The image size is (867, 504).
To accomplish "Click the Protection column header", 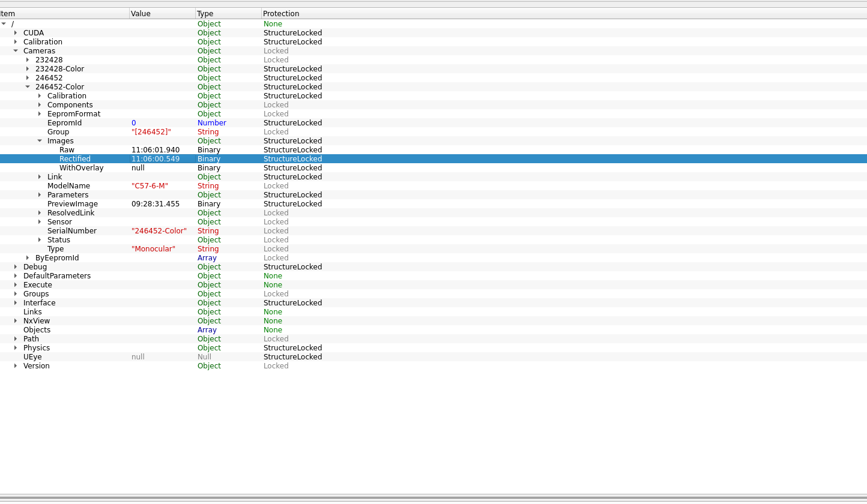I will pyautogui.click(x=281, y=13).
